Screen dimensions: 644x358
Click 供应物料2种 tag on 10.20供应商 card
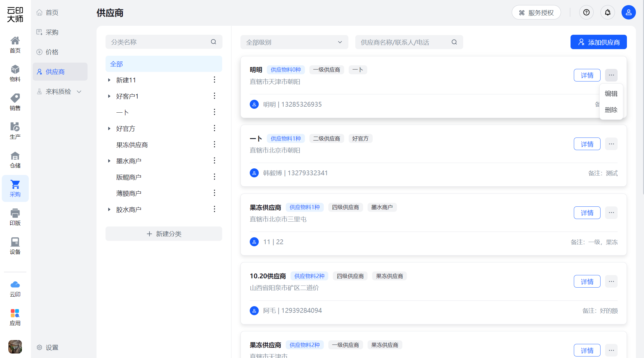pyautogui.click(x=309, y=276)
